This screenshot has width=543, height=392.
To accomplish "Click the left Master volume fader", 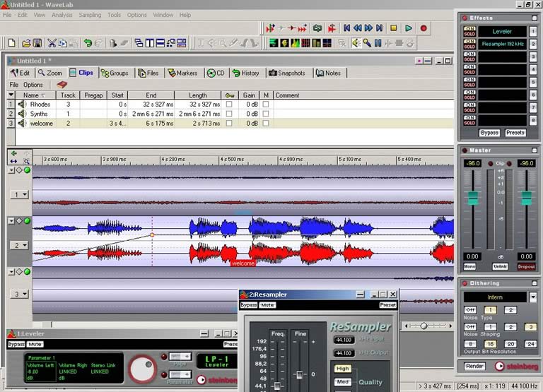I will (x=473, y=198).
